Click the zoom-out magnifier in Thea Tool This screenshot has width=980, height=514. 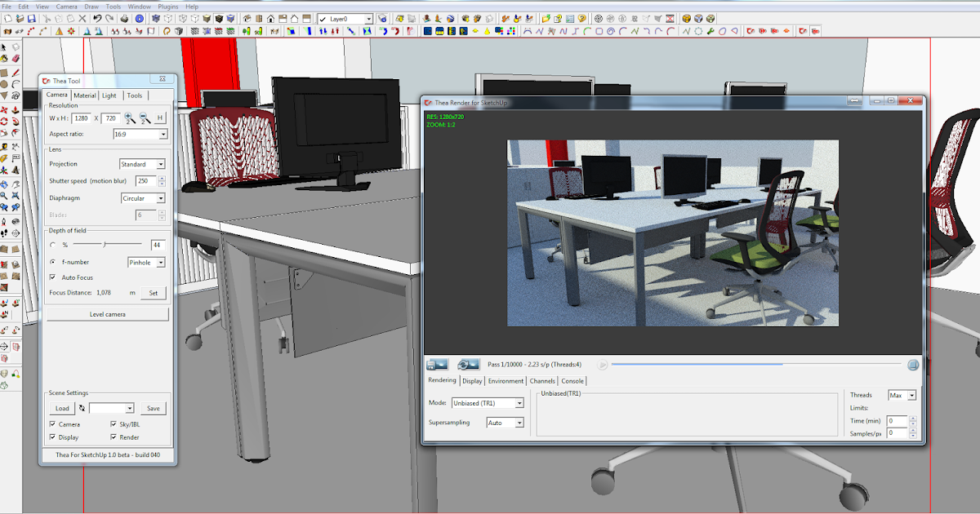(x=145, y=118)
